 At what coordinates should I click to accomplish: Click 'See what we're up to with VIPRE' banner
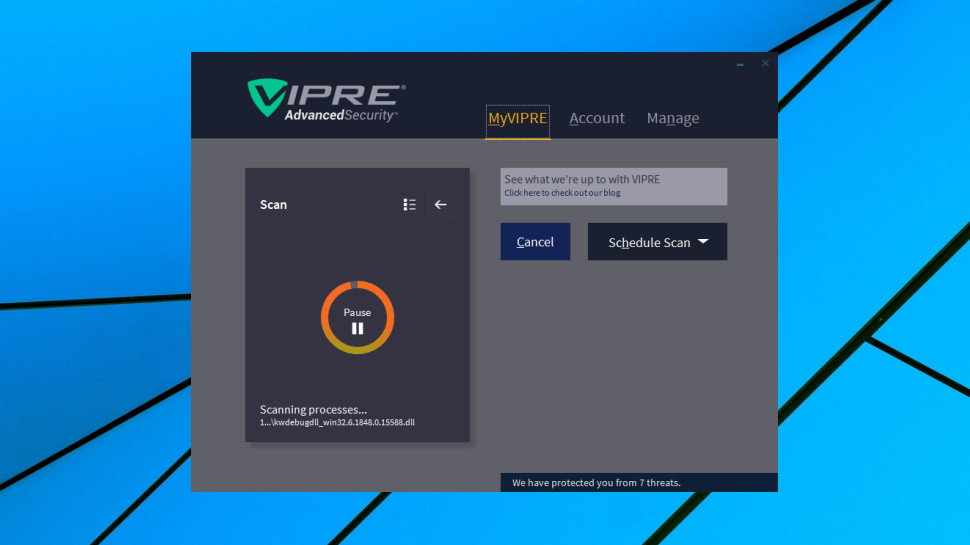[614, 186]
